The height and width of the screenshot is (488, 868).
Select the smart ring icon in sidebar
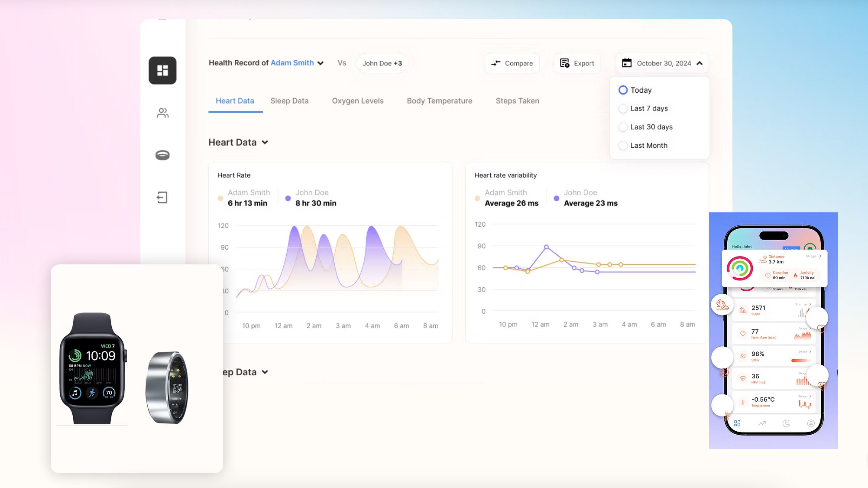tap(162, 155)
